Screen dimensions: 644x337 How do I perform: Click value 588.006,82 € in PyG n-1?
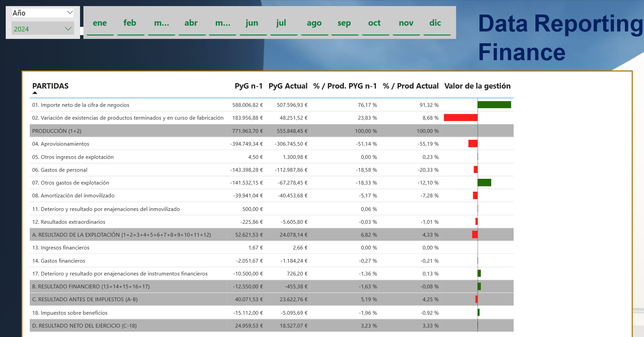[248, 105]
